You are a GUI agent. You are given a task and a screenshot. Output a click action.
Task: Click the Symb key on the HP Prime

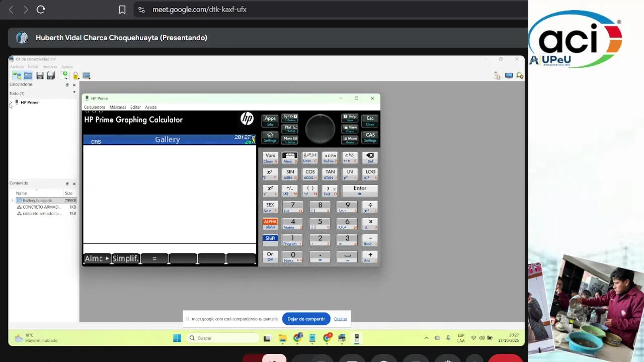pyautogui.click(x=290, y=118)
